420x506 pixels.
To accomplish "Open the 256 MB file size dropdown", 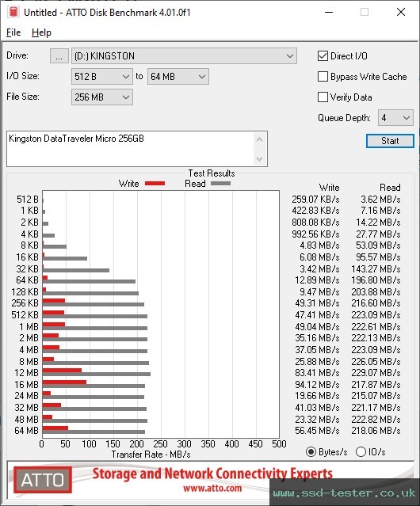I will point(102,97).
